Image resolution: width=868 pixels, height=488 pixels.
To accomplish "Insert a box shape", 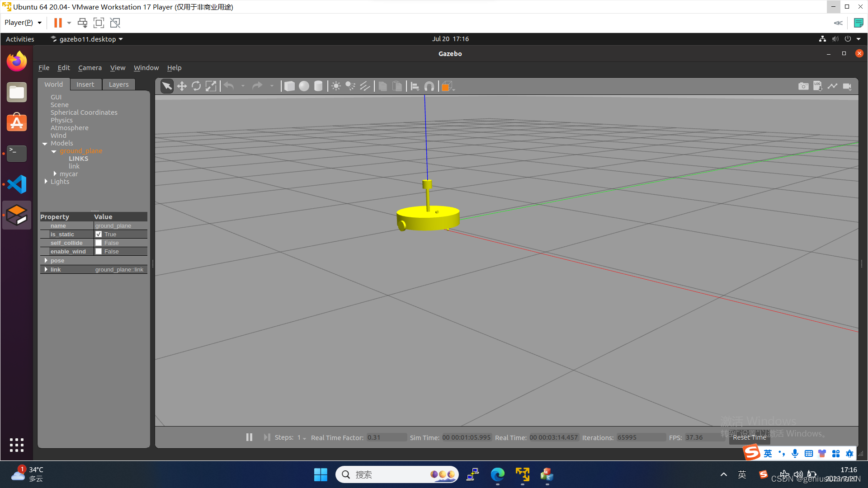I will pos(289,86).
